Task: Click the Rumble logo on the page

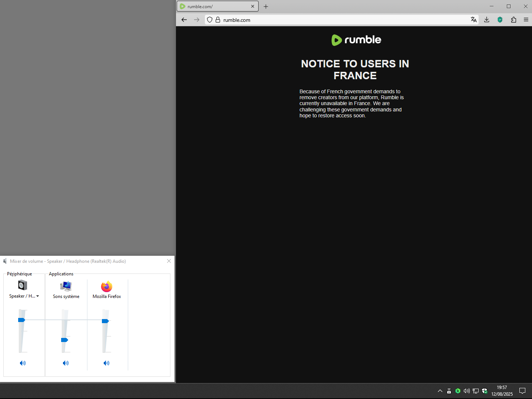Action: pyautogui.click(x=356, y=40)
